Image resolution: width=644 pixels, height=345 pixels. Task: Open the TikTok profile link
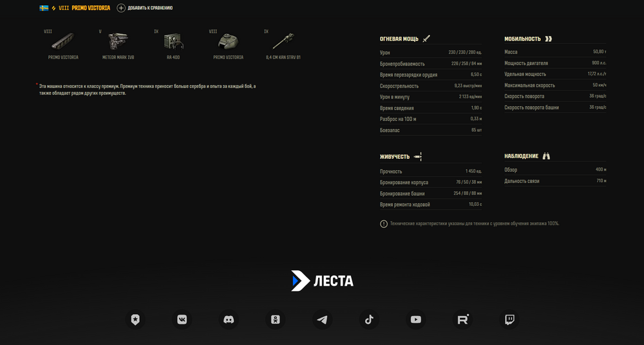[x=369, y=319]
